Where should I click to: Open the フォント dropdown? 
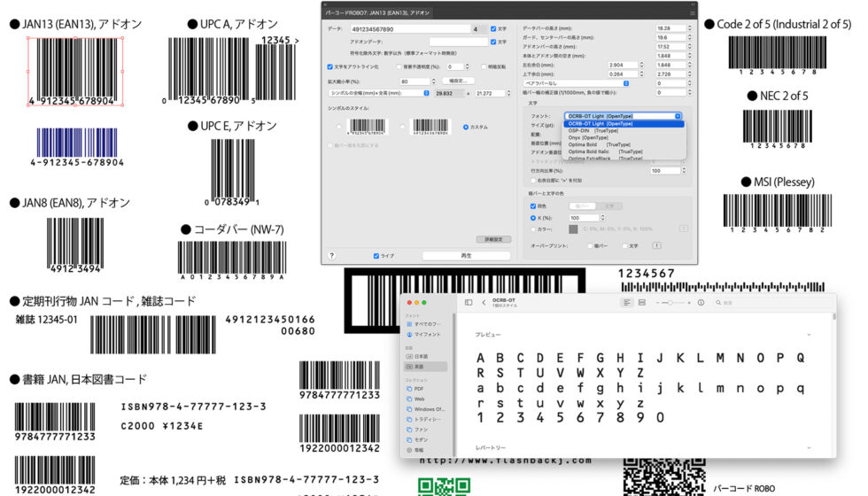pyautogui.click(x=623, y=116)
